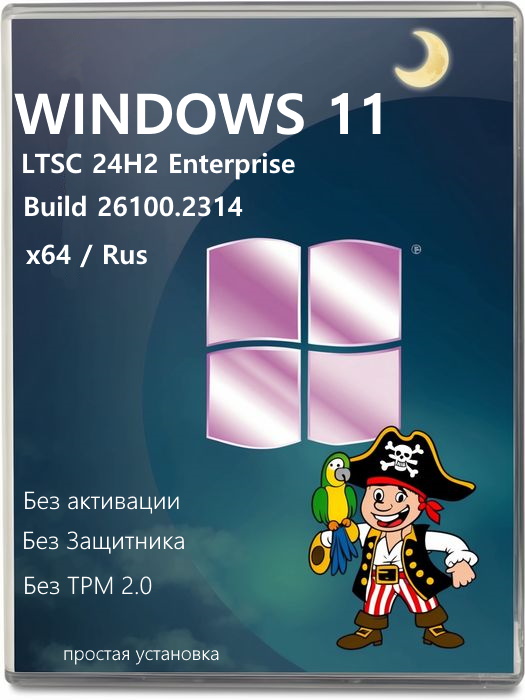The height and width of the screenshot is (700, 525).
Task: Click the pirate's red-striped pants
Action: point(399,592)
